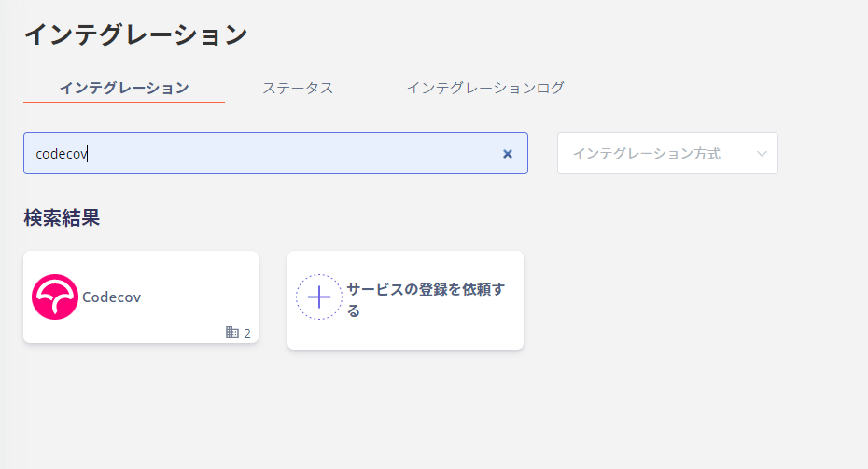Click the chevron arrow of the インテグレーション方式 dropdown
This screenshot has height=469, width=868.
[762, 154]
